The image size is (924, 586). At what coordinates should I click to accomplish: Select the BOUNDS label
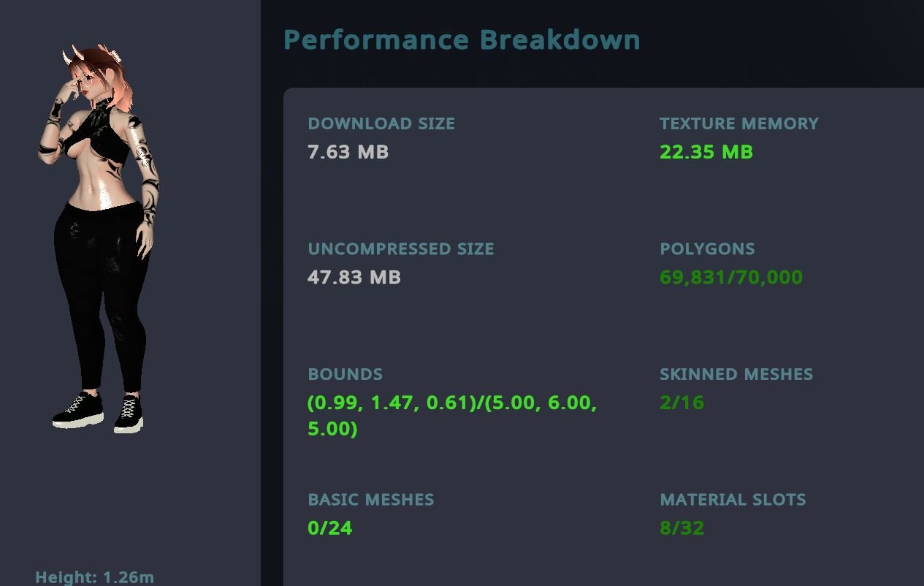click(345, 374)
